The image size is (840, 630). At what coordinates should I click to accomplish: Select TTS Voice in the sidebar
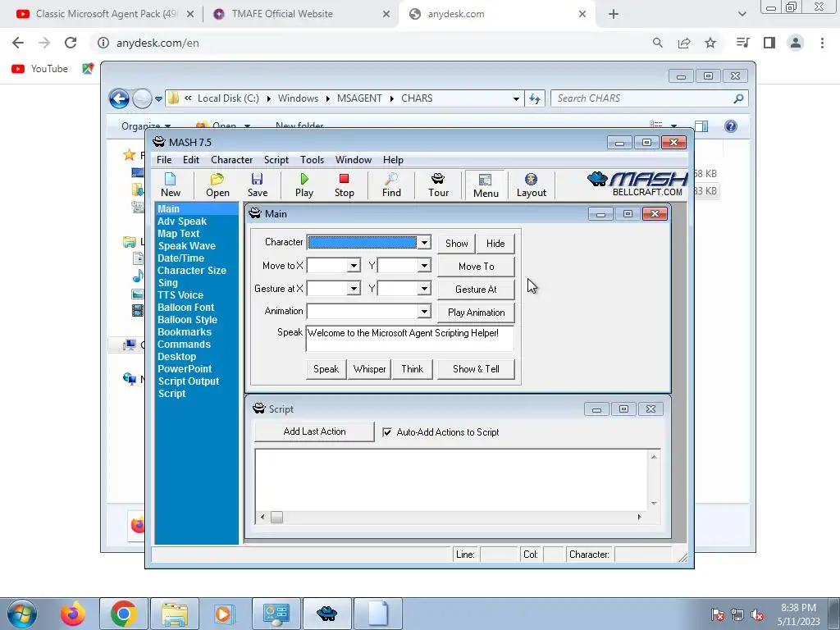click(180, 295)
